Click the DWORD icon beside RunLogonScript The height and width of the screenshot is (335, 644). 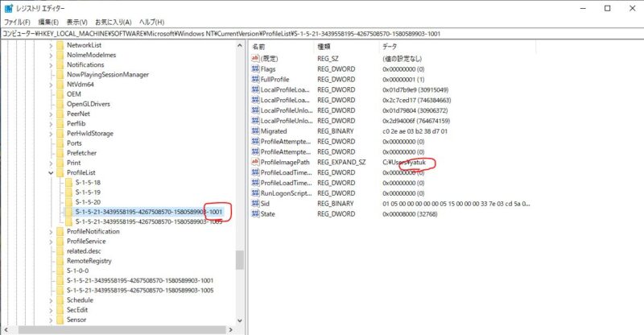255,192
